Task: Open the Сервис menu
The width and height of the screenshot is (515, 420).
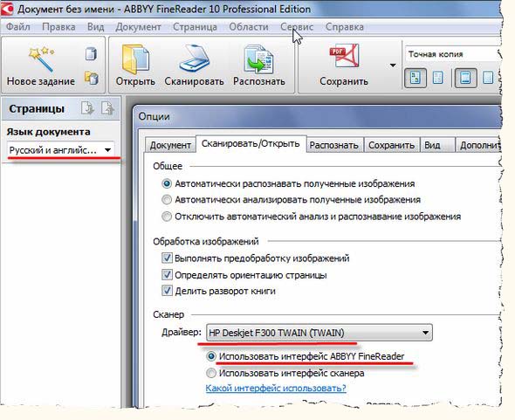Action: [x=297, y=27]
